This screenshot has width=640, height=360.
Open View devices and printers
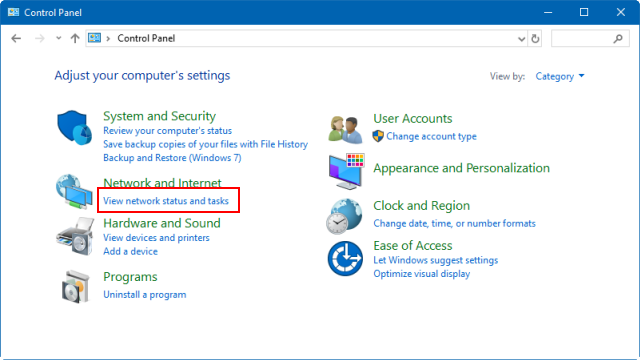point(156,238)
